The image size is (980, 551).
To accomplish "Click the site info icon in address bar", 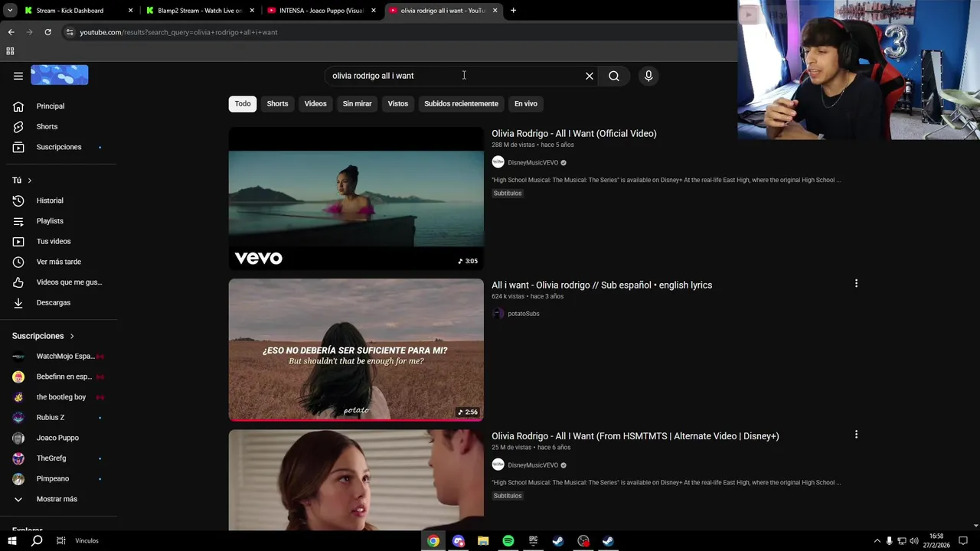I will pos(70,32).
